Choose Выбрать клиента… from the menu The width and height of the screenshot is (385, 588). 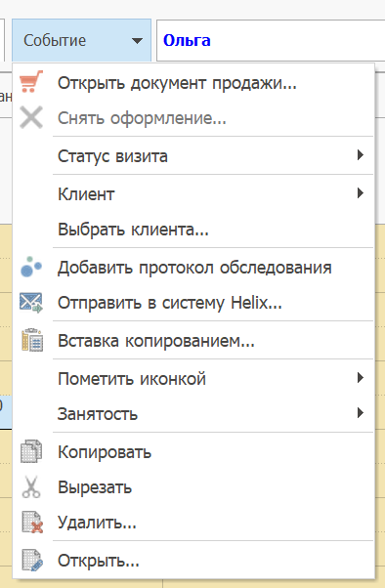pos(193,230)
